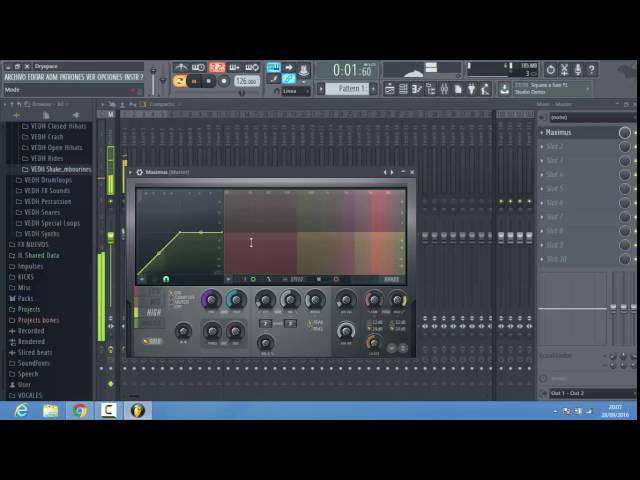The image size is (640, 480).
Task: Toggle the SOLO button in Maximus
Action: (x=153, y=341)
